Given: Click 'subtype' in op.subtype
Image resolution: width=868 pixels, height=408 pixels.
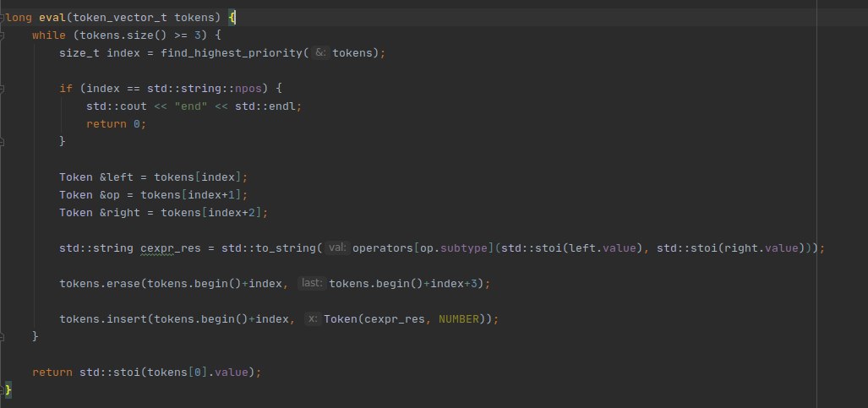Looking at the screenshot, I should [464, 248].
